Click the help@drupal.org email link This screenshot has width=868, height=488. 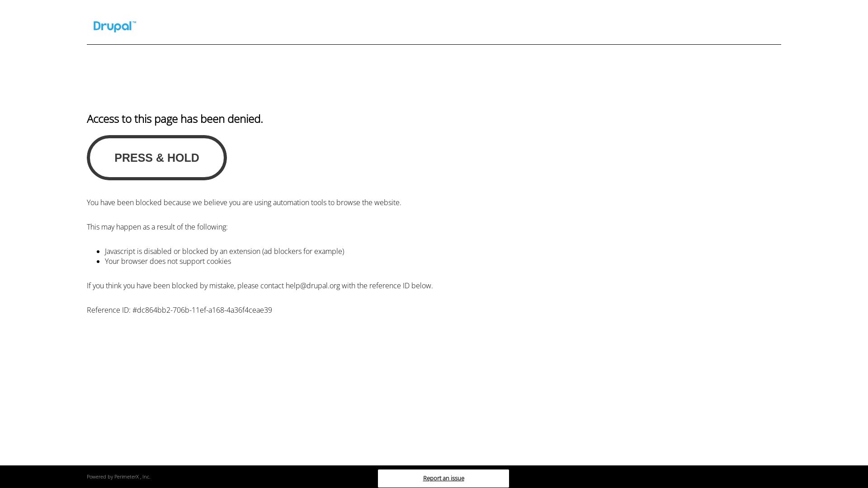[x=312, y=286]
